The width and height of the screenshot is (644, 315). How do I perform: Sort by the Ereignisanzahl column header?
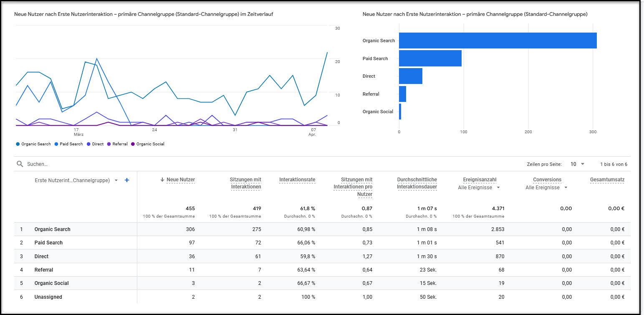[480, 180]
